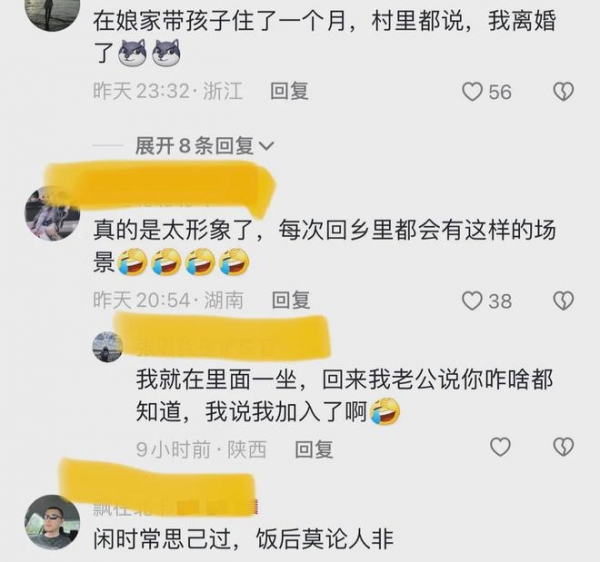Dislike the Zhejiang comment with broken heart

[x=564, y=92]
